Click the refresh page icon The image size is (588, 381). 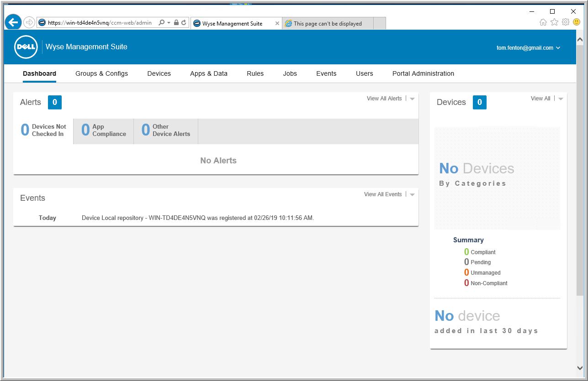[x=184, y=23]
